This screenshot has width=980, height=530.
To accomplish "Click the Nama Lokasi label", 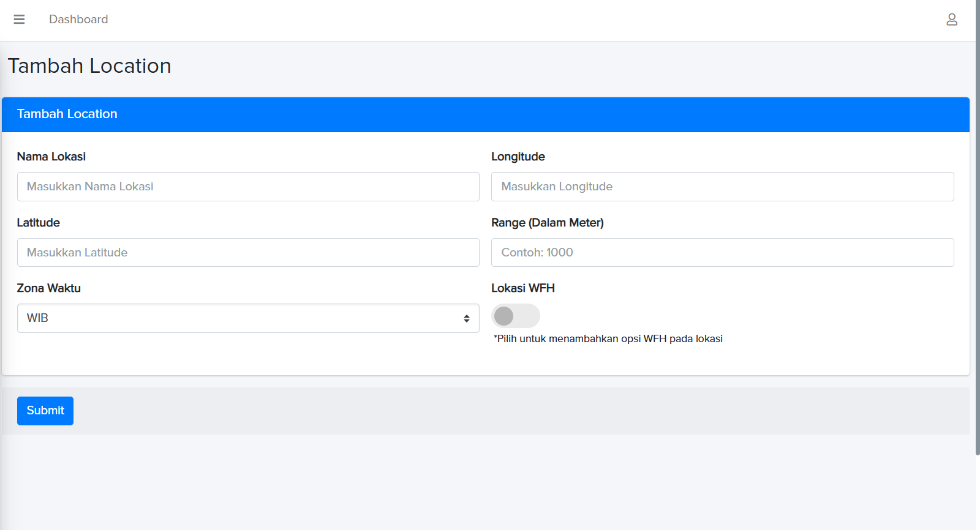I will [x=51, y=157].
